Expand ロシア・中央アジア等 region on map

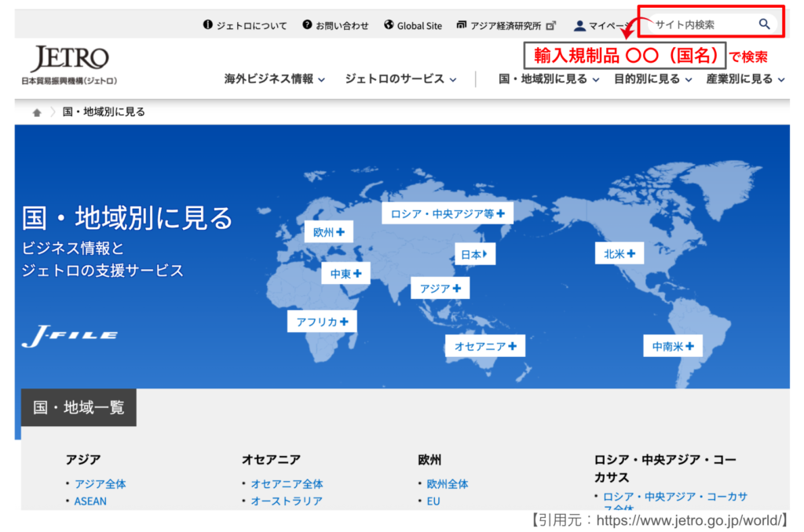pyautogui.click(x=447, y=213)
